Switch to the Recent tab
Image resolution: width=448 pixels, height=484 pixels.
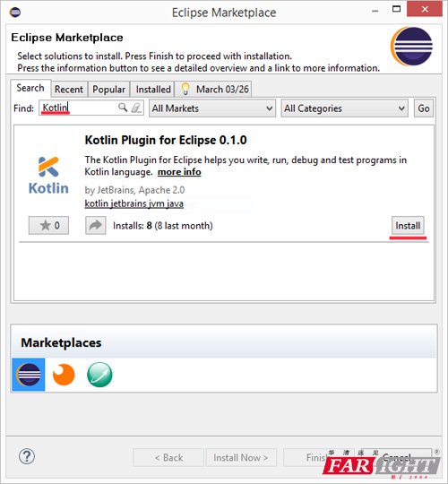point(69,90)
